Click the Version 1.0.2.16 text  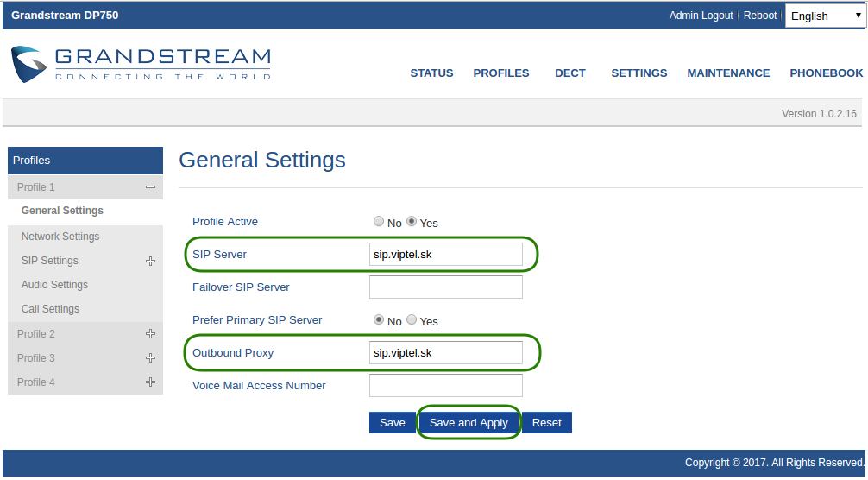819,113
